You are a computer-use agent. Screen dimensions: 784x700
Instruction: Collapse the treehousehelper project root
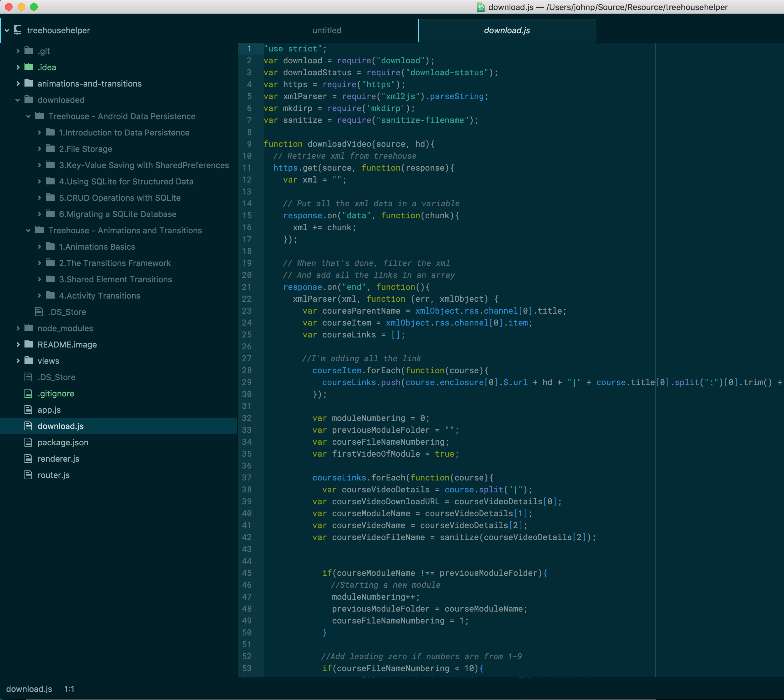click(x=7, y=30)
